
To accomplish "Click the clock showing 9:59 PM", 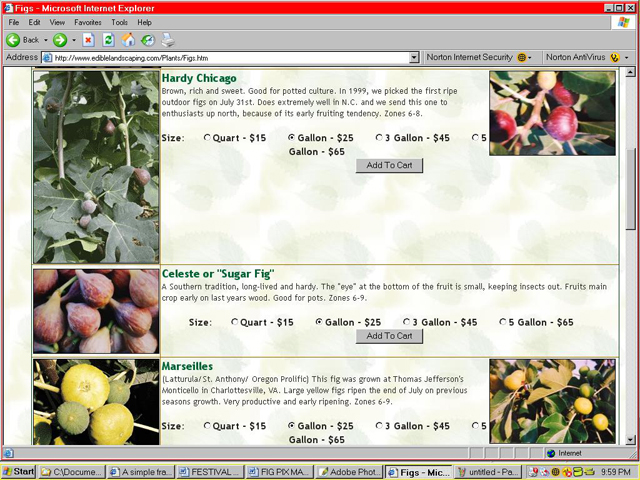I will [616, 472].
